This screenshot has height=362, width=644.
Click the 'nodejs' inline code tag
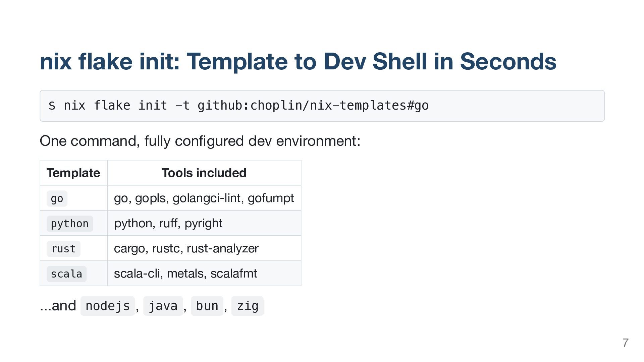coord(108,306)
